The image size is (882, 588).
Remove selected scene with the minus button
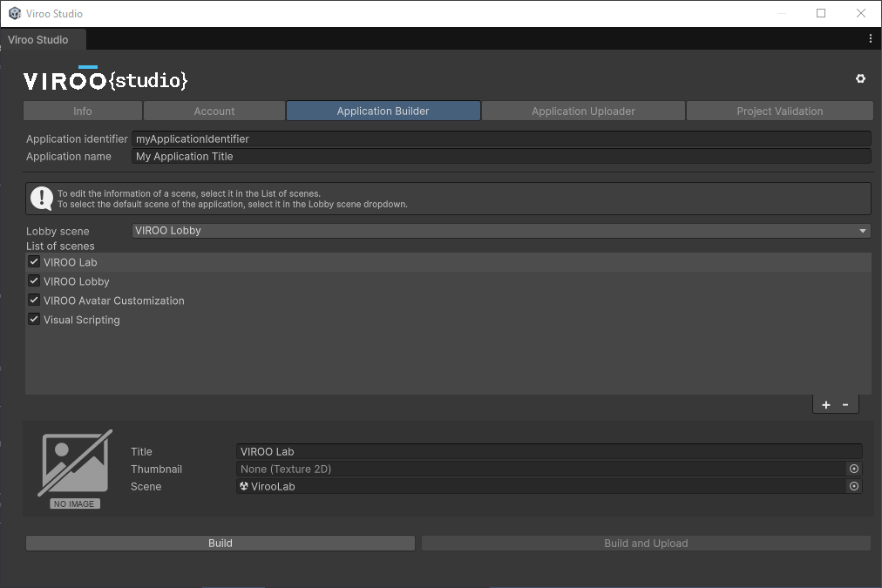pyautogui.click(x=845, y=405)
